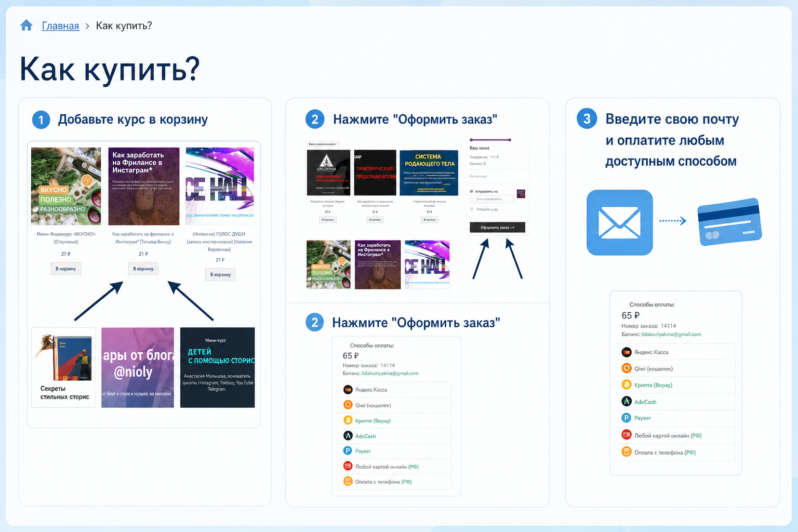The height and width of the screenshot is (532, 798).
Task: Click the home icon in the breadcrumb
Action: coord(26,25)
